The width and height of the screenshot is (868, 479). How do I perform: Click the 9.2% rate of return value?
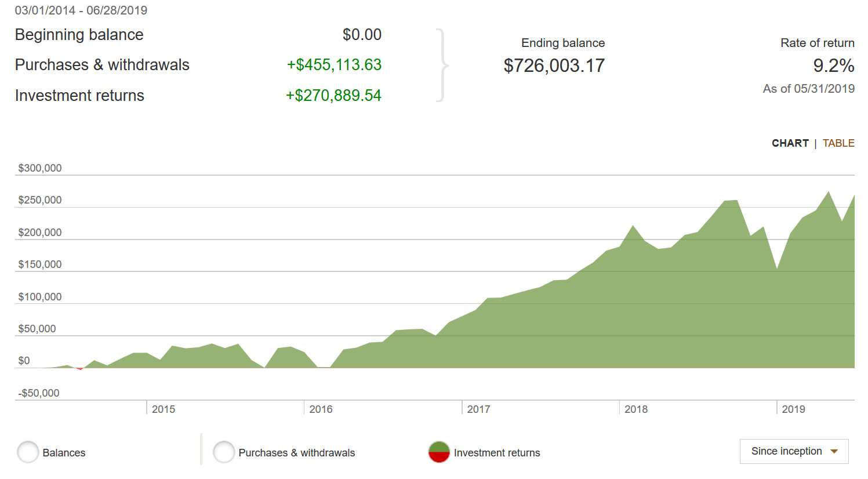[833, 66]
